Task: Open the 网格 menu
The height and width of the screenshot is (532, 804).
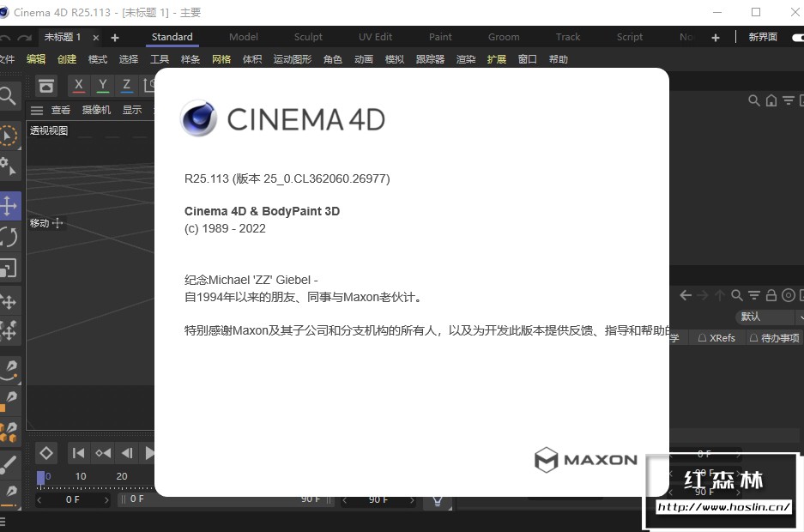Action: (x=221, y=59)
